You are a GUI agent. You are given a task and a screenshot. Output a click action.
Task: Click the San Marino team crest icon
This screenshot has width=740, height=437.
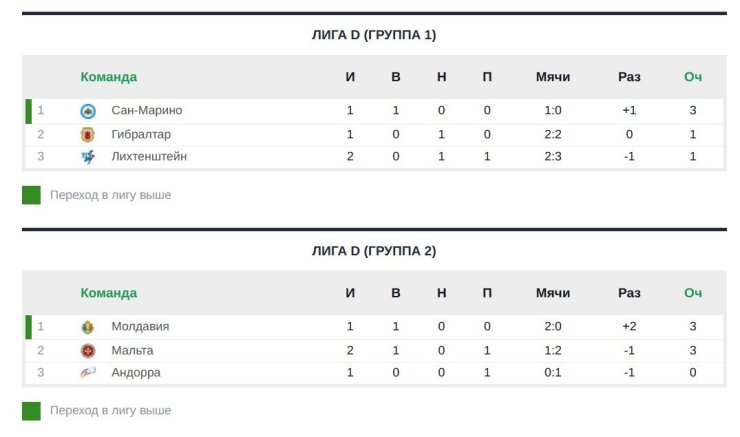coord(88,111)
